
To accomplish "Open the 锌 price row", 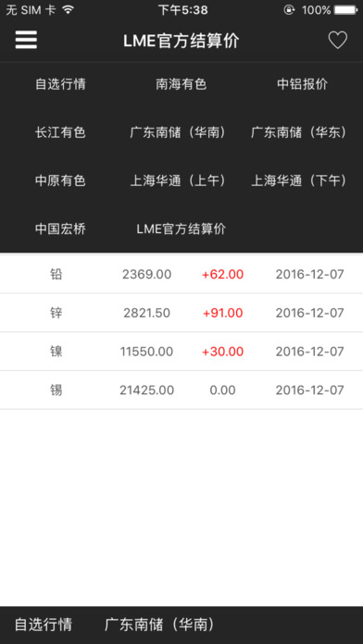I will (x=181, y=313).
